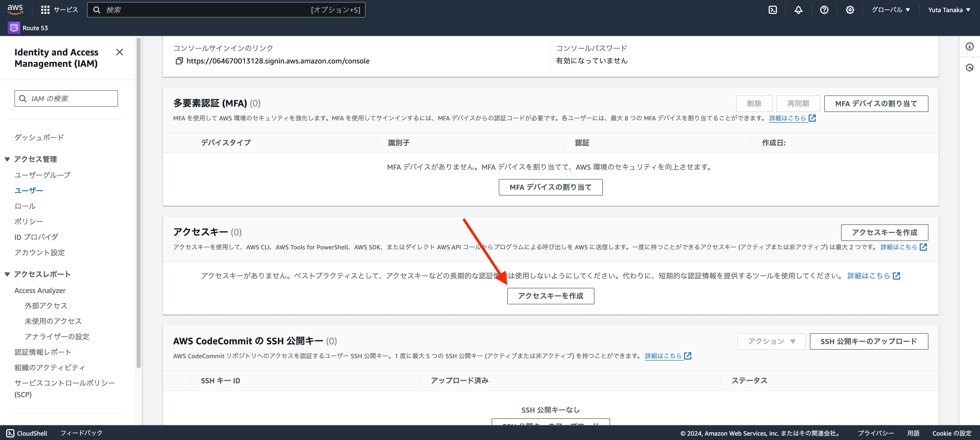980x440 pixels.
Task: Open CloudShell from the top bar icon
Action: coord(773,10)
